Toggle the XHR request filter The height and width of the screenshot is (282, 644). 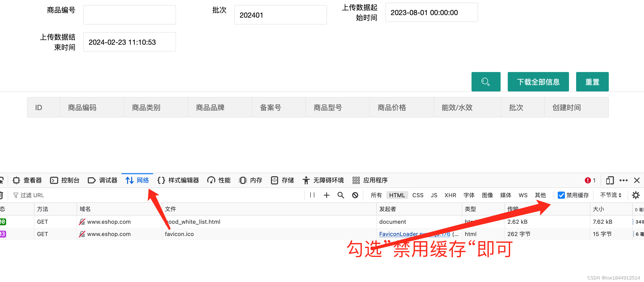click(450, 195)
